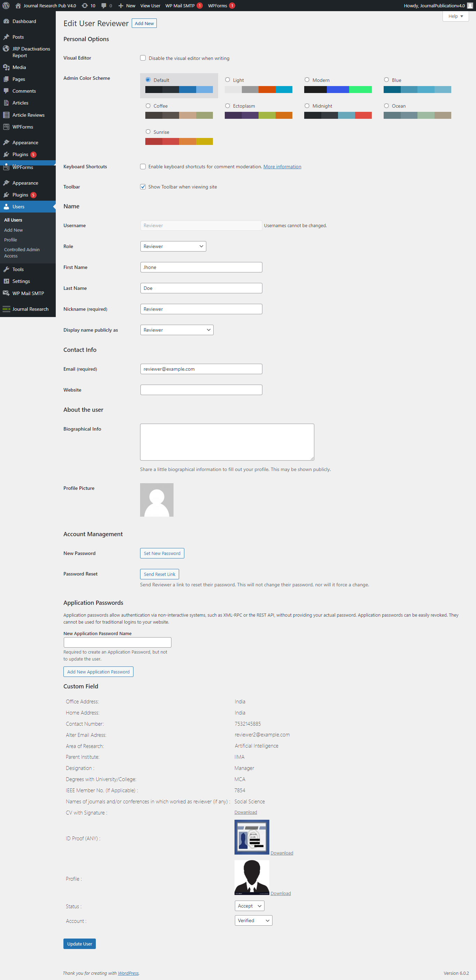476x980 pixels.
Task: Click the sidebar WP Mail SMTP envelope icon
Action: click(6, 293)
